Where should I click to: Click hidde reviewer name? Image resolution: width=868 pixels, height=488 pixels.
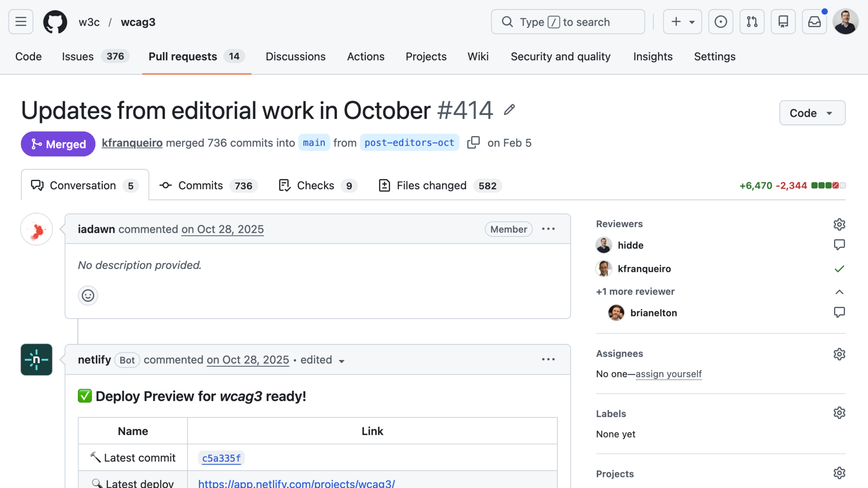(631, 245)
